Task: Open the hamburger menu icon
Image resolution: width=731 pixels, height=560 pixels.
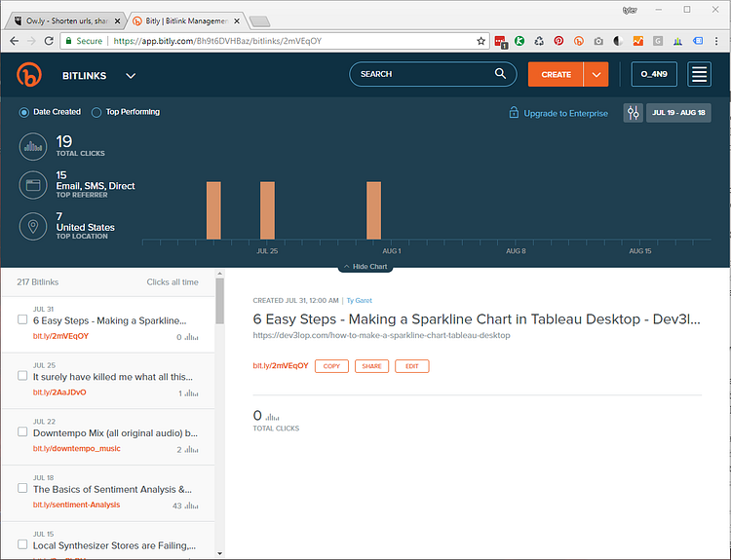Action: coord(699,74)
